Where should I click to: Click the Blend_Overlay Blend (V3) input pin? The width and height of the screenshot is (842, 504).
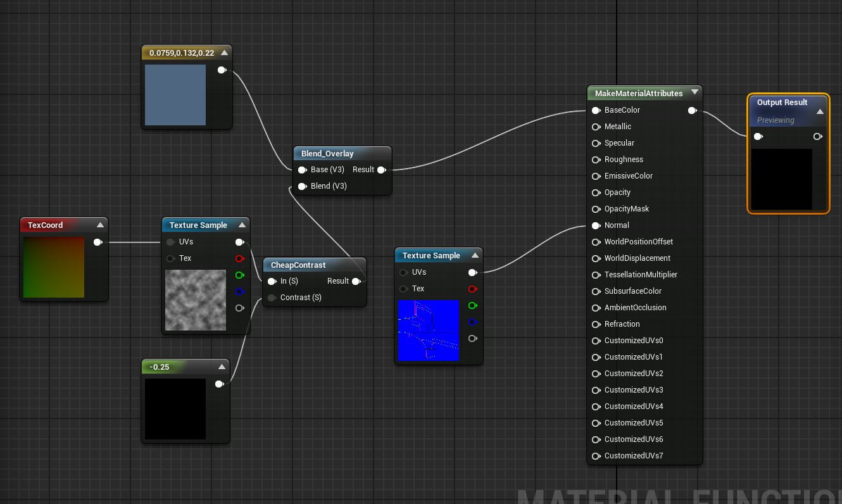click(x=303, y=186)
